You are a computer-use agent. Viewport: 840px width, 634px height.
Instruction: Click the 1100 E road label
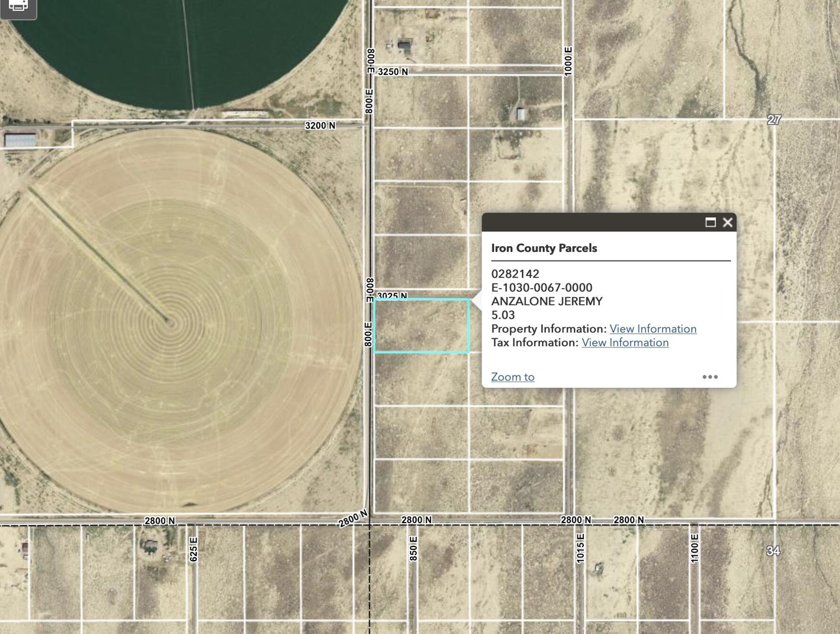pyautogui.click(x=695, y=548)
